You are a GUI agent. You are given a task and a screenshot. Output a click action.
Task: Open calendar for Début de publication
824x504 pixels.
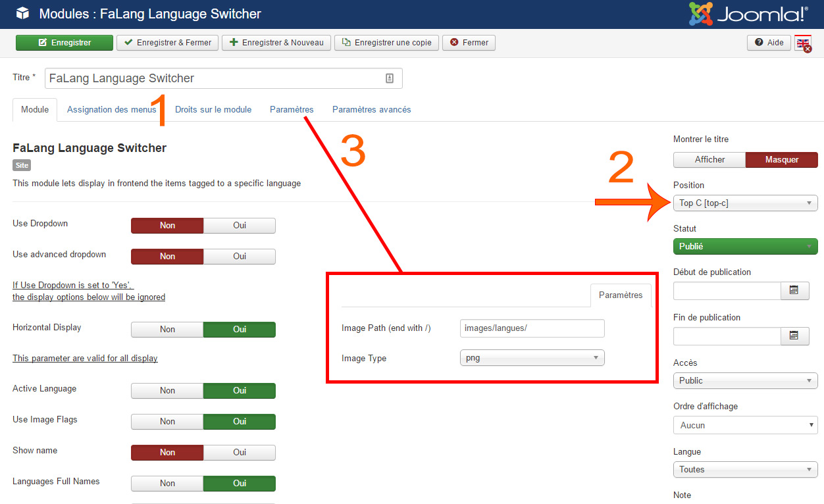click(794, 290)
